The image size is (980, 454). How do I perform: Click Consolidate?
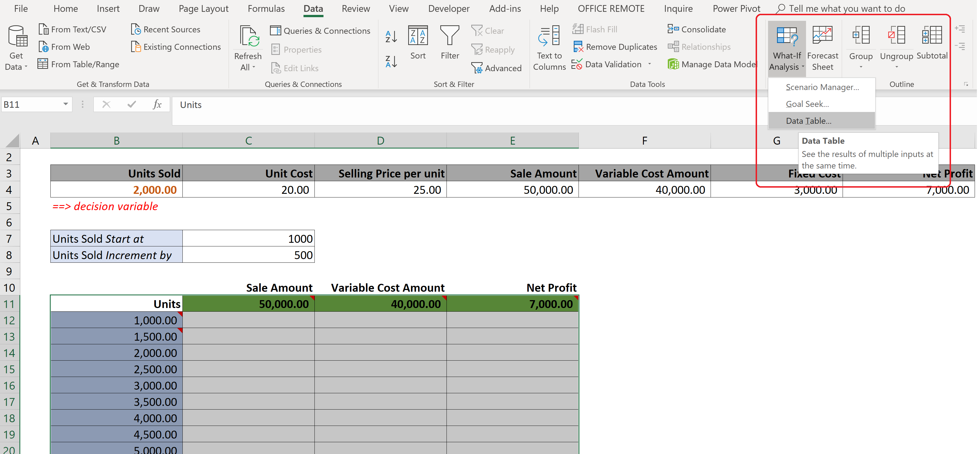point(697,29)
